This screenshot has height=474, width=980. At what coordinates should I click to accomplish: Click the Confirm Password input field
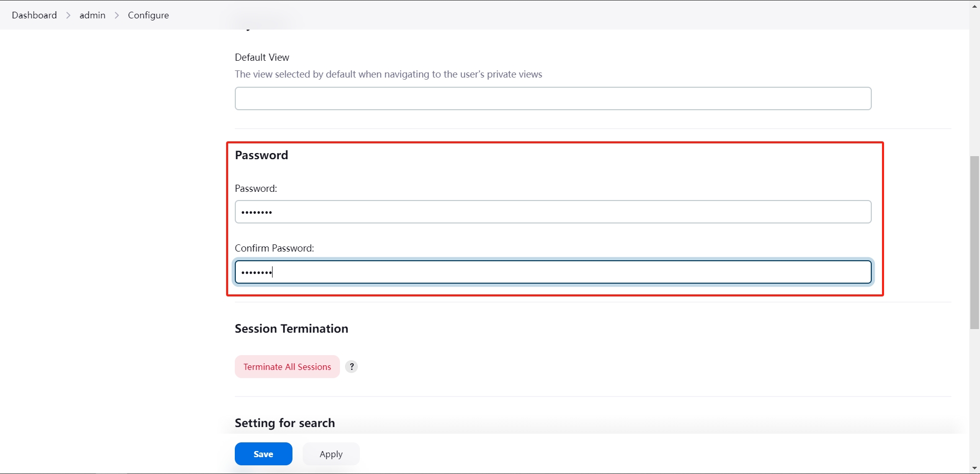tap(553, 272)
